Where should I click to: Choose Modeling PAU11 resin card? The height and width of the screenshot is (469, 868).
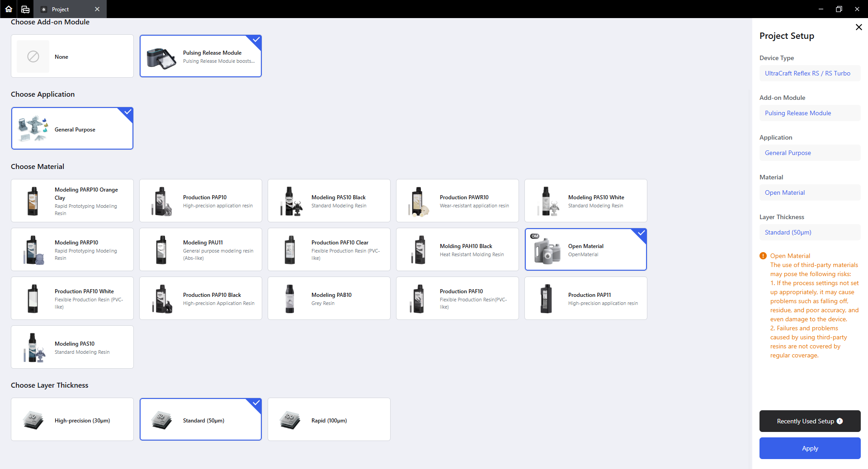(x=201, y=249)
